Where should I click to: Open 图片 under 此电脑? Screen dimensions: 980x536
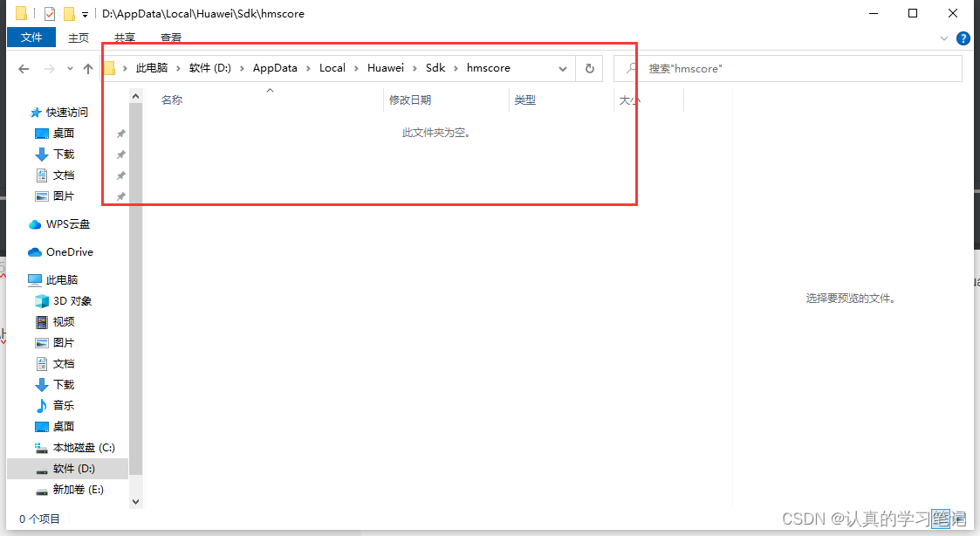[63, 343]
